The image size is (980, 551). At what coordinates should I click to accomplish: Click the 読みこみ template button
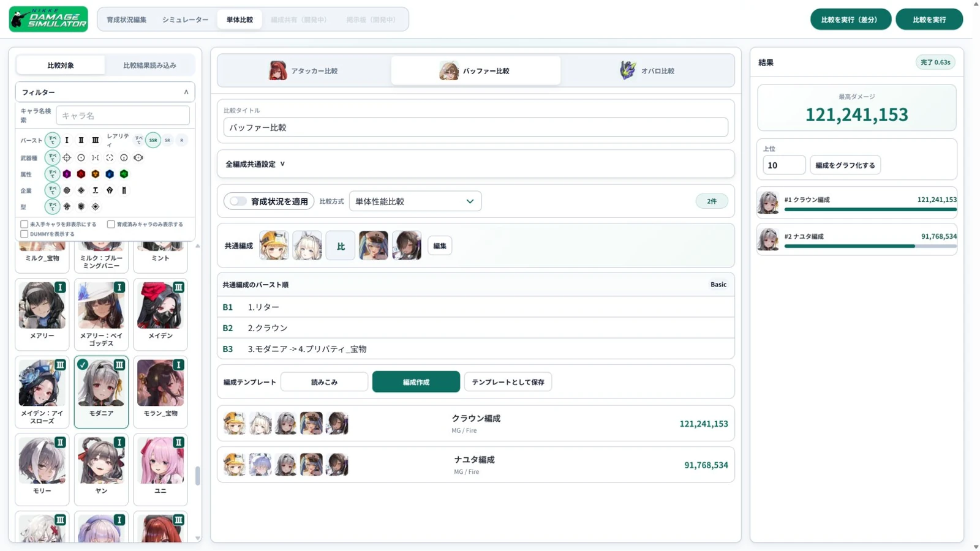pos(324,382)
